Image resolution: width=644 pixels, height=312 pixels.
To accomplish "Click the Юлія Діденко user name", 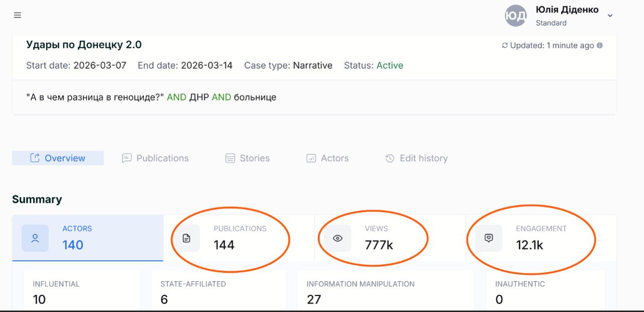I will pyautogui.click(x=567, y=10).
